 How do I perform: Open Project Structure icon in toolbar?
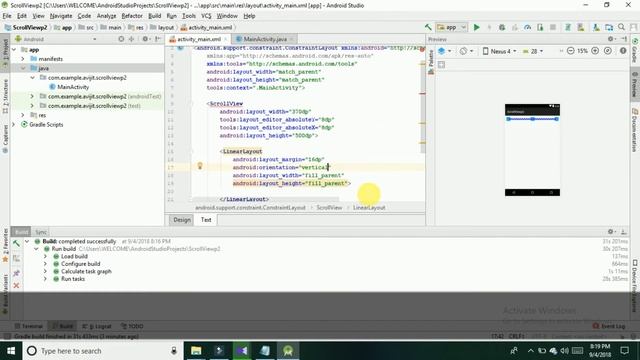click(x=609, y=27)
